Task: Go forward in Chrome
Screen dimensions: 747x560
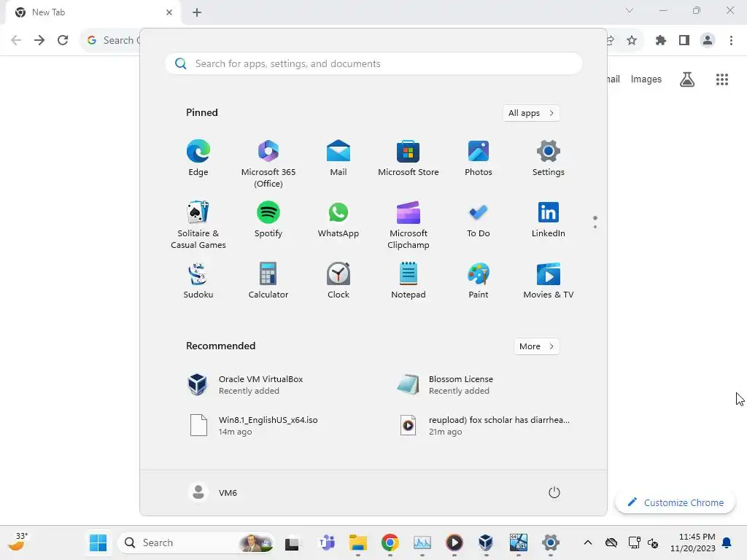Action: pos(39,40)
